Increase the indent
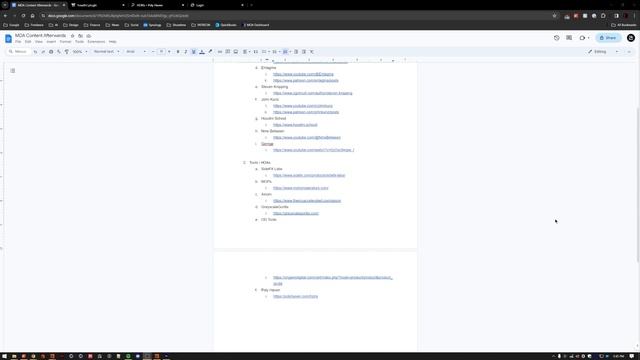The image size is (640, 360). pos(304,52)
